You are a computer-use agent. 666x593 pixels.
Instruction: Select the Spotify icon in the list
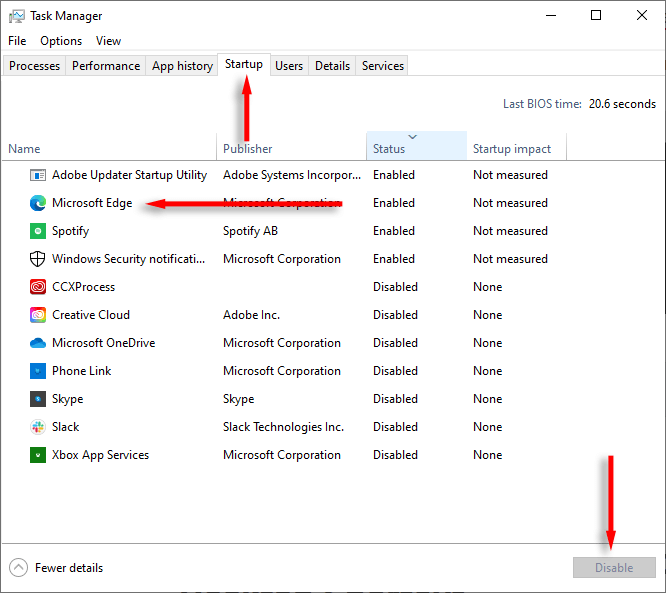tap(38, 231)
